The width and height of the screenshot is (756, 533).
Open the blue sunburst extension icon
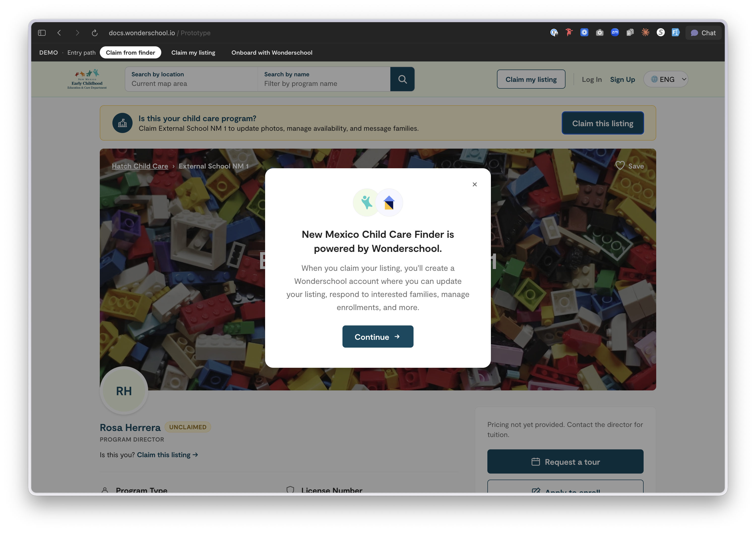click(584, 32)
